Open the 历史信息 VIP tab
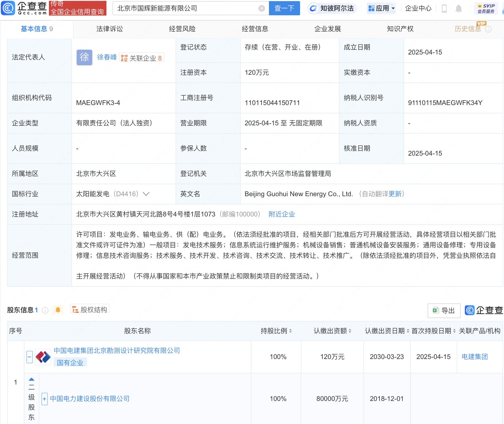Screen dimensions: 504x424 pyautogui.click(x=468, y=29)
